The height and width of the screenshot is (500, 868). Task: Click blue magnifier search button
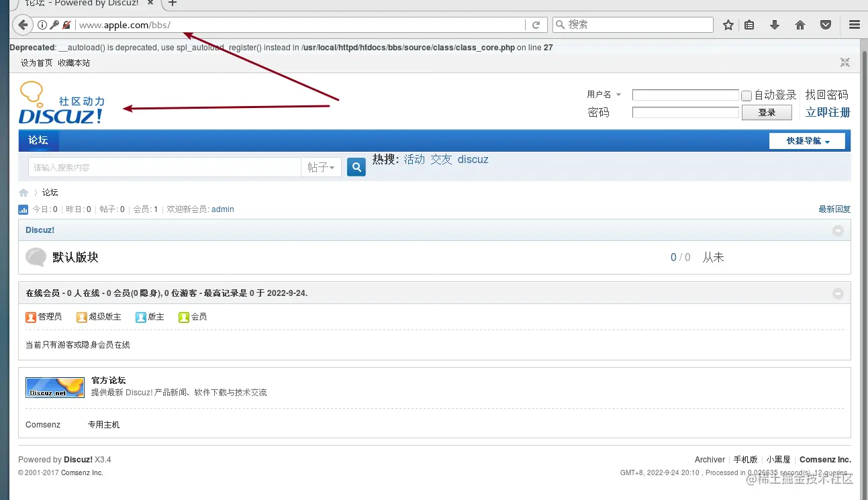pos(356,167)
